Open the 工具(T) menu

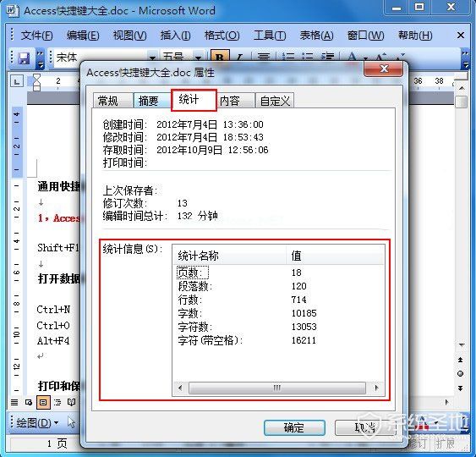tap(270, 36)
